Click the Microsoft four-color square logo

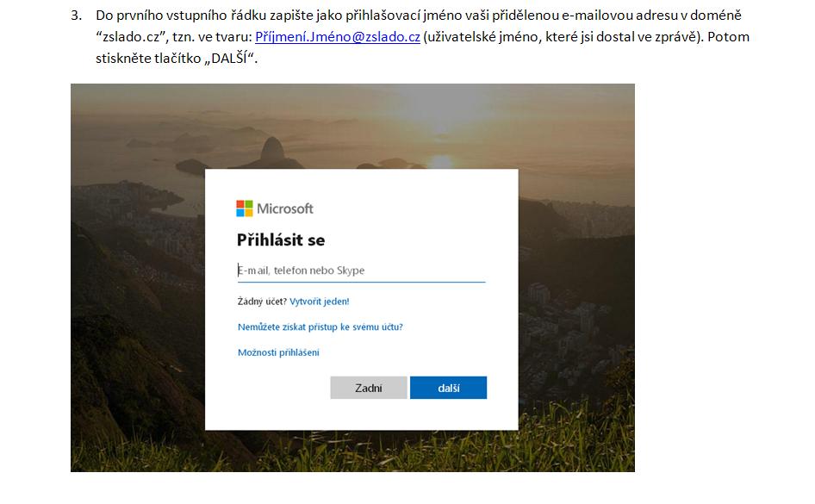pyautogui.click(x=245, y=208)
